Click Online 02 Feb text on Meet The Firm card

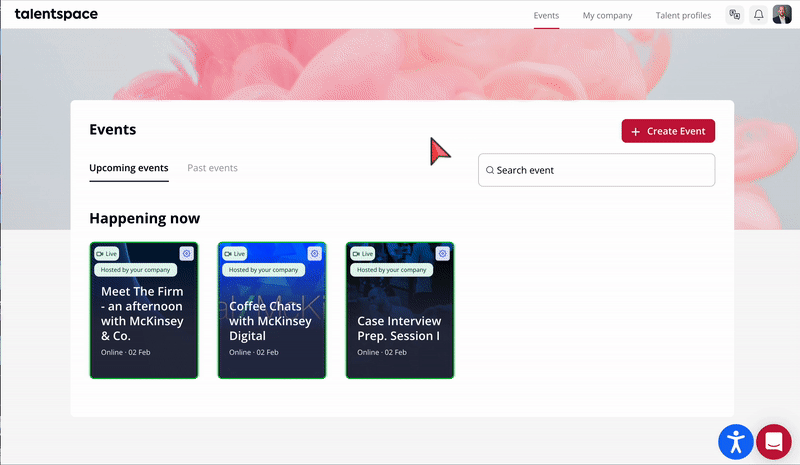126,352
